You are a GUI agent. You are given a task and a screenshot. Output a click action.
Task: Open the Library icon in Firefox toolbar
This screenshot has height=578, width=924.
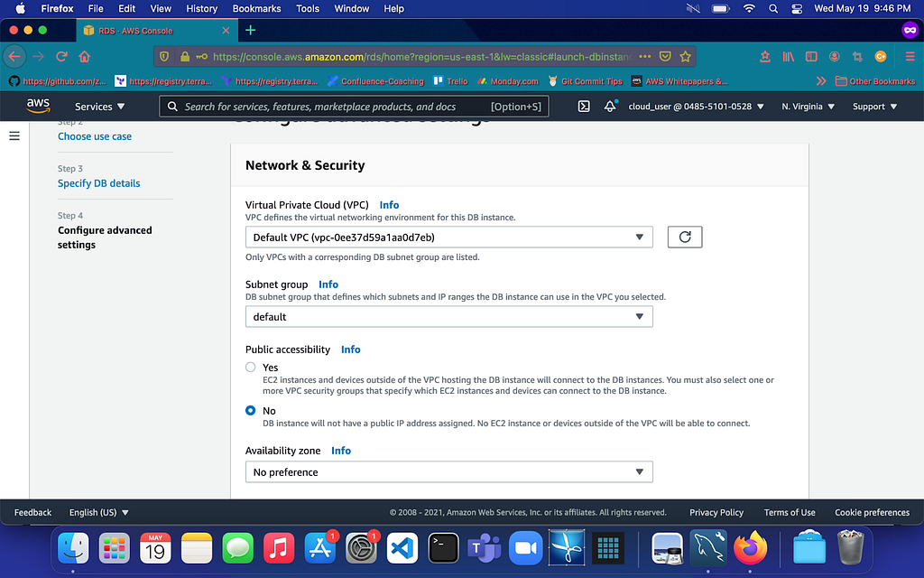click(788, 57)
